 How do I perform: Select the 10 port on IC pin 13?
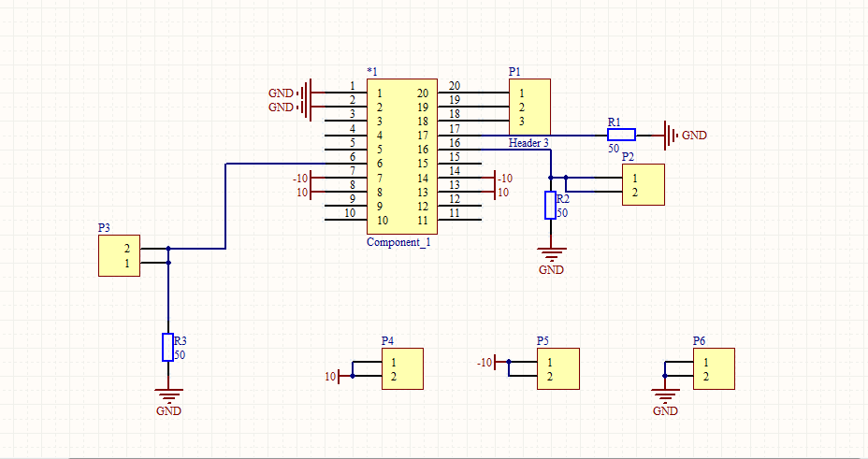[x=500, y=192]
